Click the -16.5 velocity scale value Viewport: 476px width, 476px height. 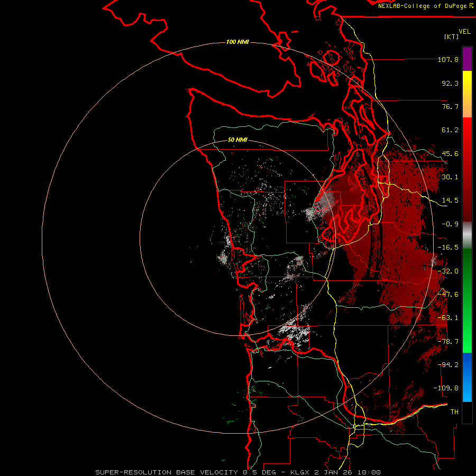(448, 248)
